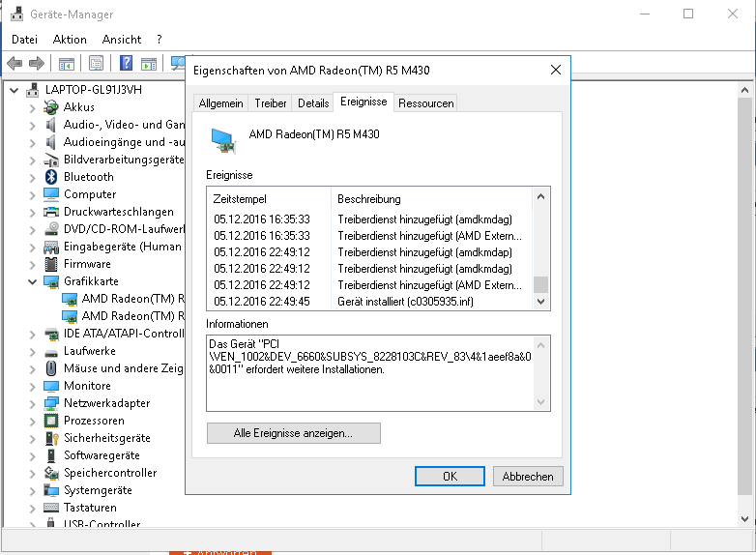
Task: Expand the Bluetooth tree node
Action: point(32,178)
